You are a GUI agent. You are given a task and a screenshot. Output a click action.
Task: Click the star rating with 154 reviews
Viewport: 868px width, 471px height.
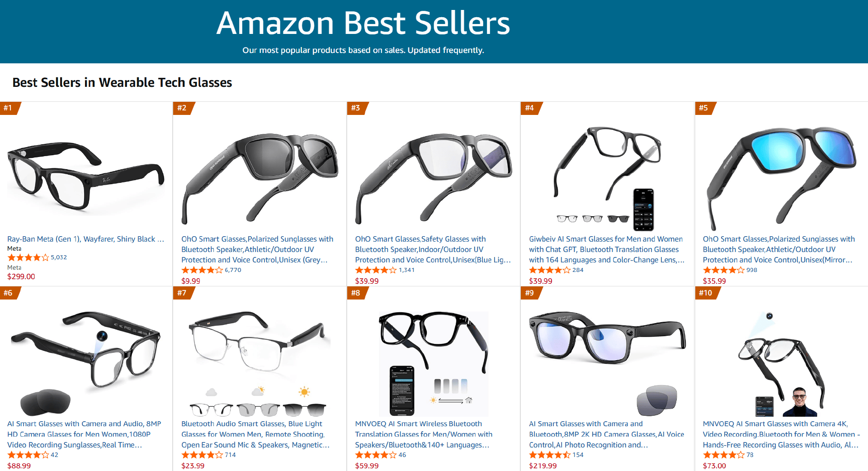click(549, 455)
